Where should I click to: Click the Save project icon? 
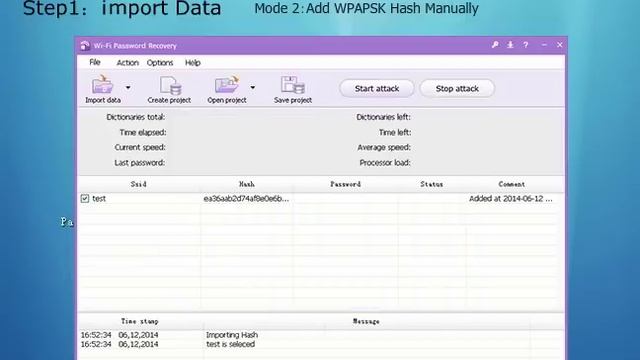[293, 85]
